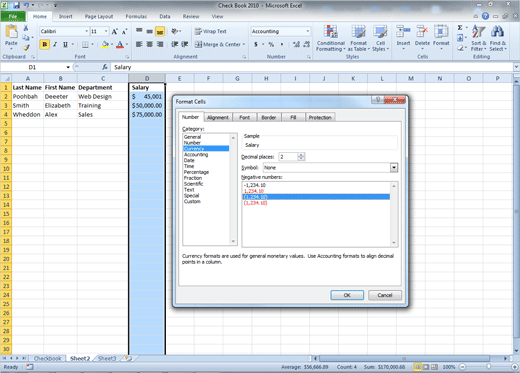
Task: Click the Save icon in Quick Access Toolbar
Action: click(x=17, y=5)
